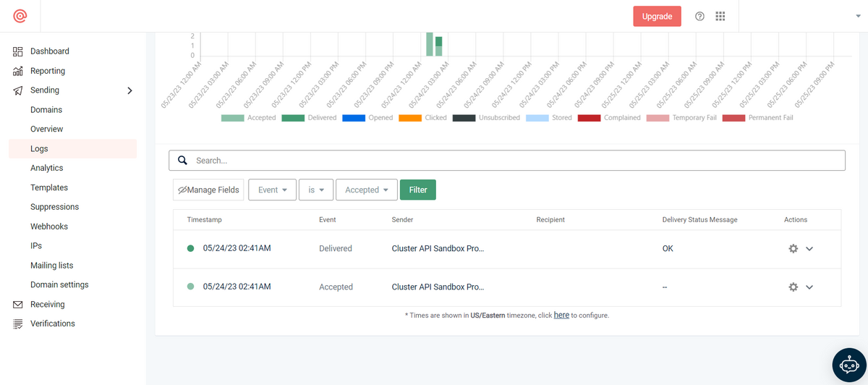Open the chat bot assistant icon
The height and width of the screenshot is (385, 868).
point(849,365)
